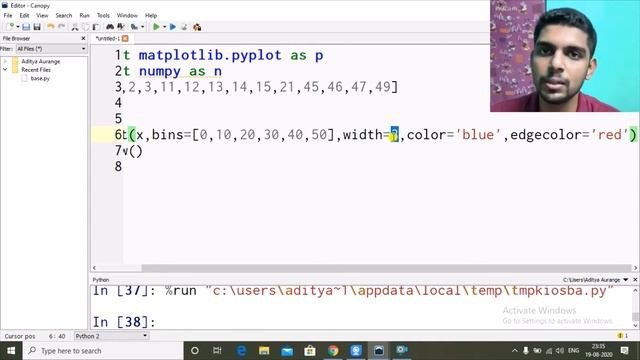Screen dimensions: 640x360
Task: Open base.py from recent files
Action: (40, 78)
